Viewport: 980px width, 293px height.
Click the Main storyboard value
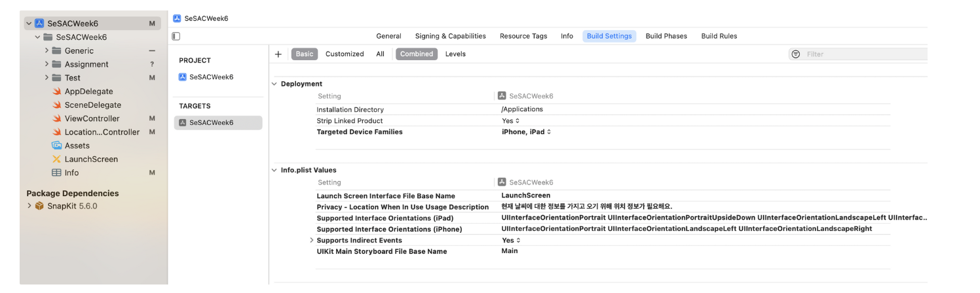coord(509,251)
